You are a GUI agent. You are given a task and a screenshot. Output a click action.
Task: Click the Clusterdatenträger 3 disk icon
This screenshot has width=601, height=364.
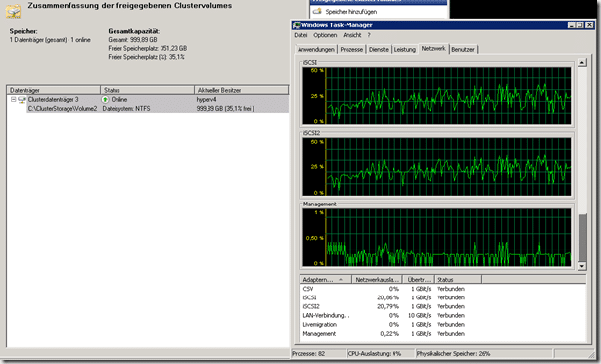coord(22,100)
